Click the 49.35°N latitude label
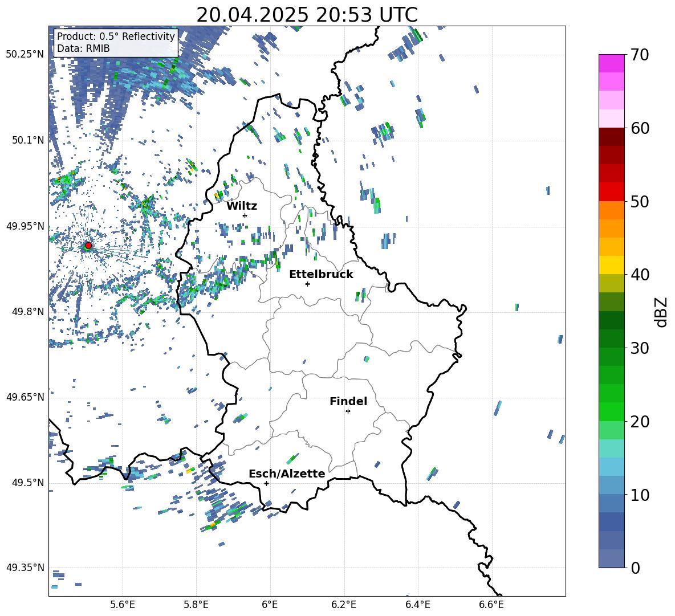 click(25, 568)
